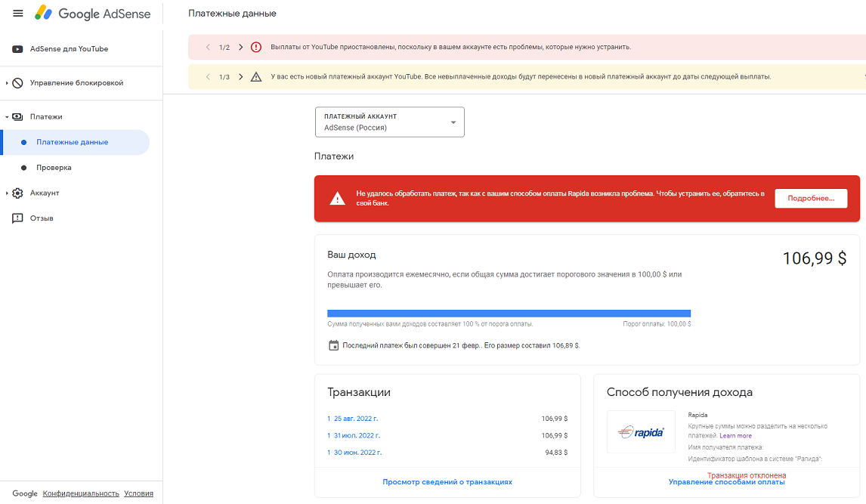Click the blocking controls circle-slash icon

pyautogui.click(x=17, y=83)
